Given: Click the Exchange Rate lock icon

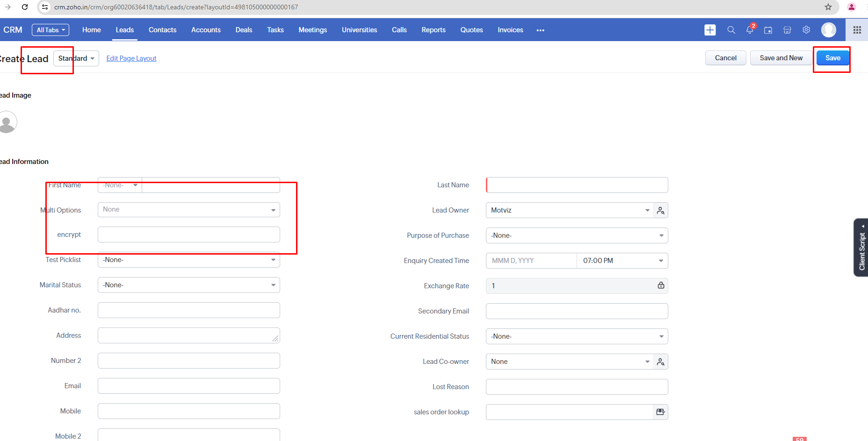Looking at the screenshot, I should point(661,285).
